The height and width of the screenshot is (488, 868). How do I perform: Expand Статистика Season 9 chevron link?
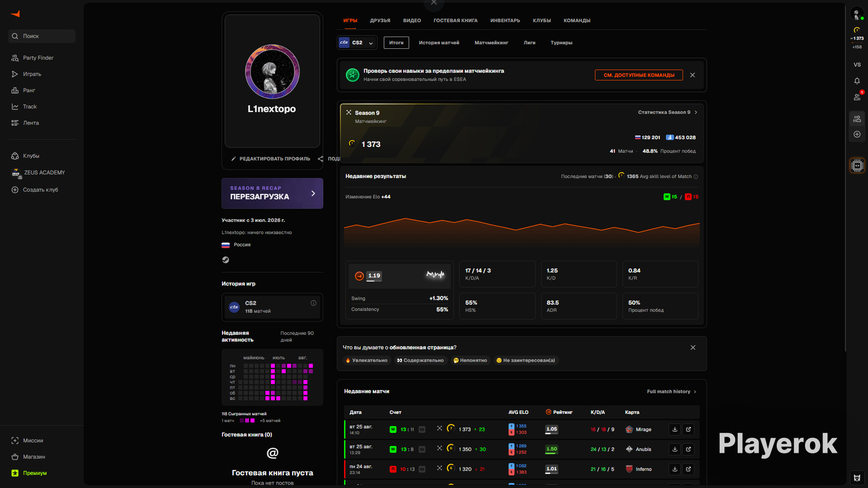(668, 112)
